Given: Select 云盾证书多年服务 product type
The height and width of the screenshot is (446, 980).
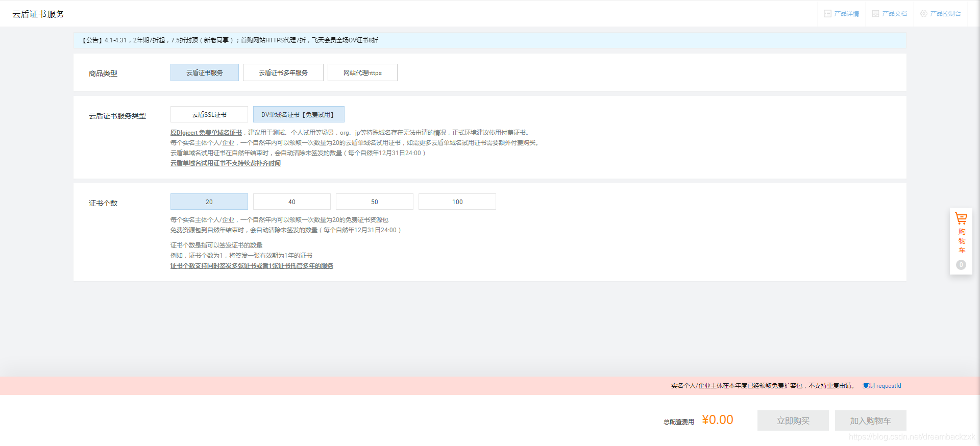Looking at the screenshot, I should pyautogui.click(x=283, y=72).
